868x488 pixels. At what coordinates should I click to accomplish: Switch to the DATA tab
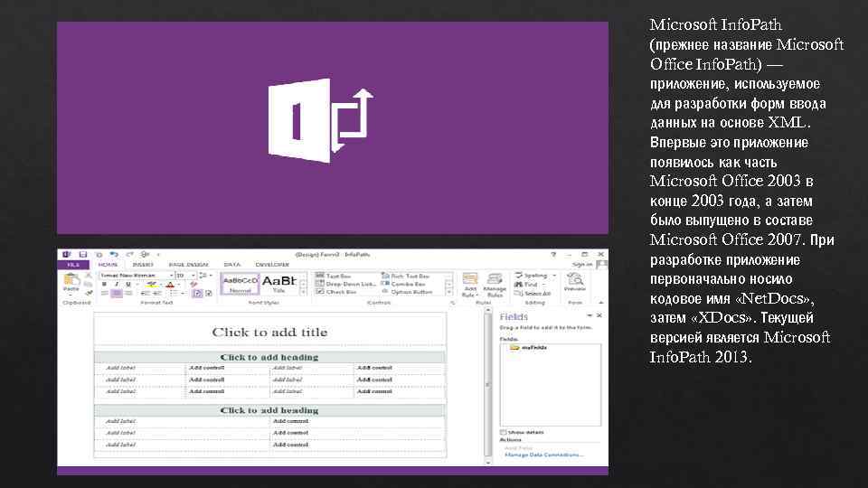click(232, 265)
